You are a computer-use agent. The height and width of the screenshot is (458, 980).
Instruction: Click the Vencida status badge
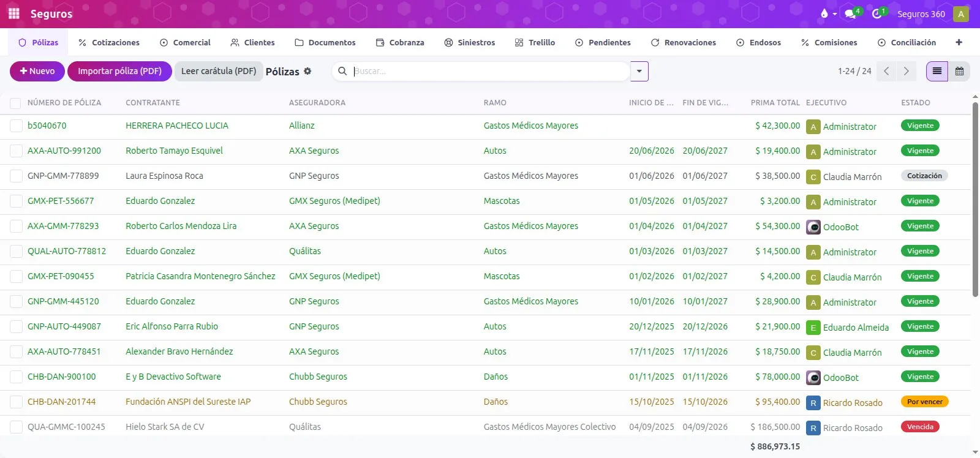click(x=920, y=427)
